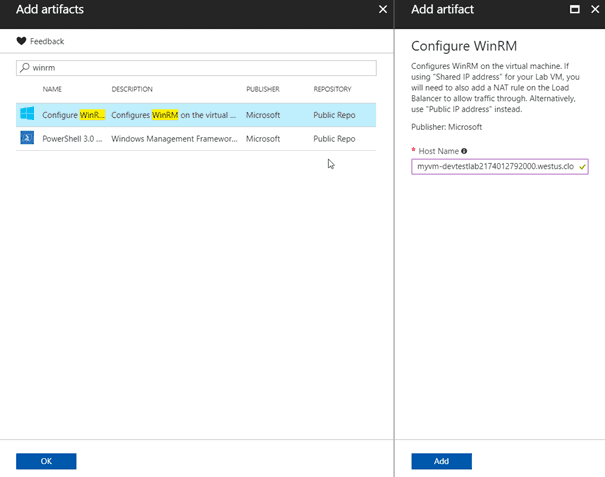Click the Add artifacts blade title
605x477 pixels.
tap(50, 9)
